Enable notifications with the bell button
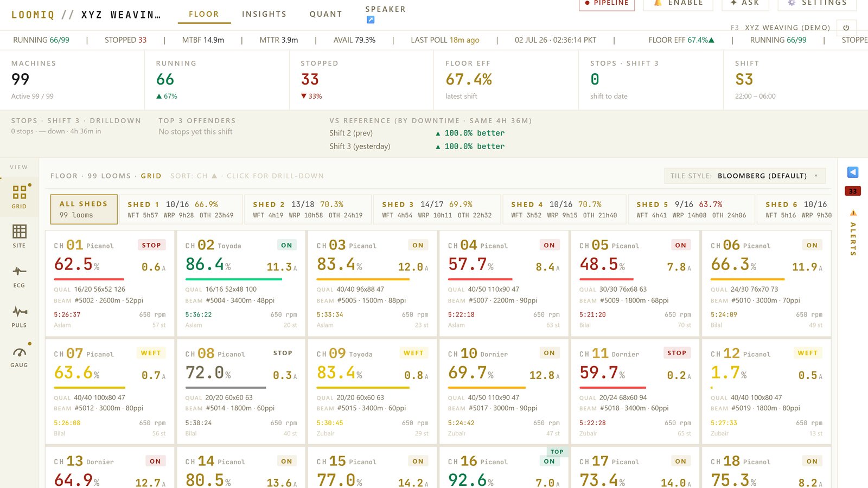 click(x=678, y=3)
